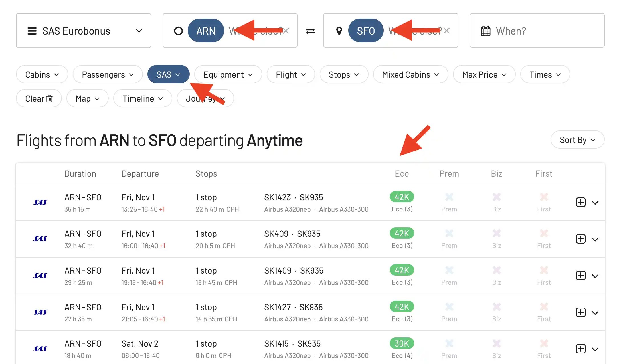Click the Departure column header
This screenshot has height=364, width=619.
point(140,173)
